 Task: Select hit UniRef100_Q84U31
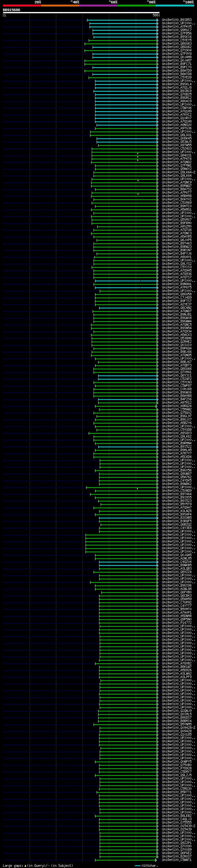(x=177, y=155)
